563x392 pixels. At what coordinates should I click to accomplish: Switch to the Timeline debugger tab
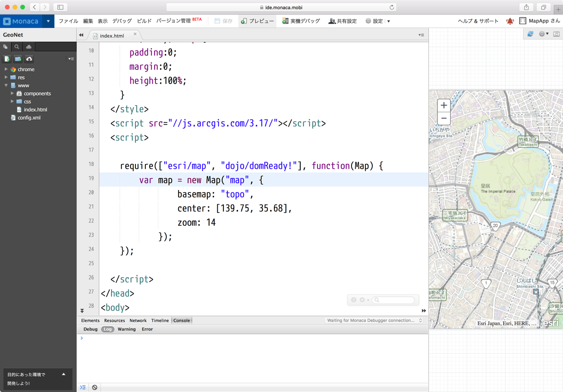coord(160,321)
